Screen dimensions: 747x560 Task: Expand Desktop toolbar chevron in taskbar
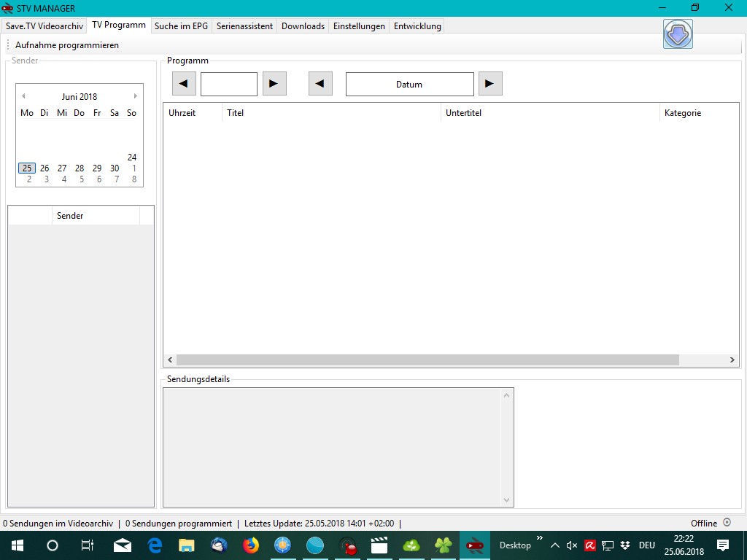click(540, 539)
